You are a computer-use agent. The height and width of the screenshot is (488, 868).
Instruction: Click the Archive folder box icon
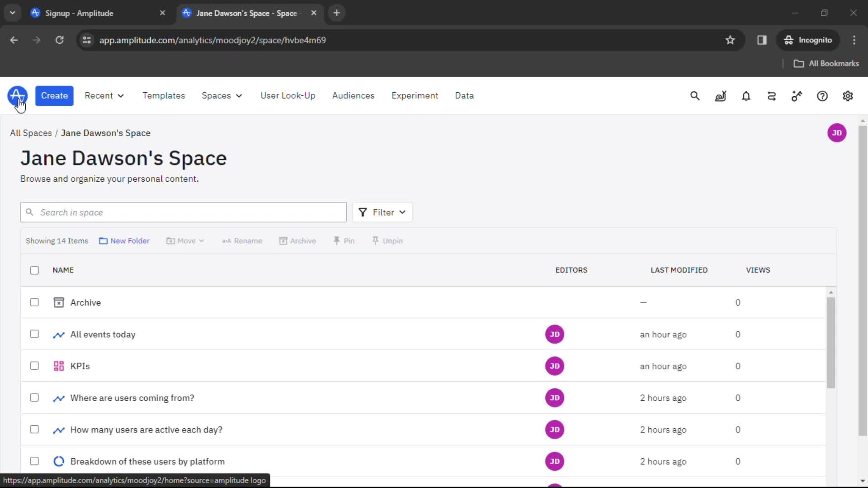[x=59, y=302]
